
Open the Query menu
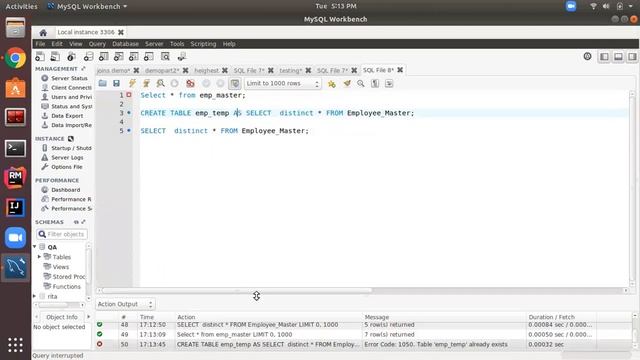[97, 44]
